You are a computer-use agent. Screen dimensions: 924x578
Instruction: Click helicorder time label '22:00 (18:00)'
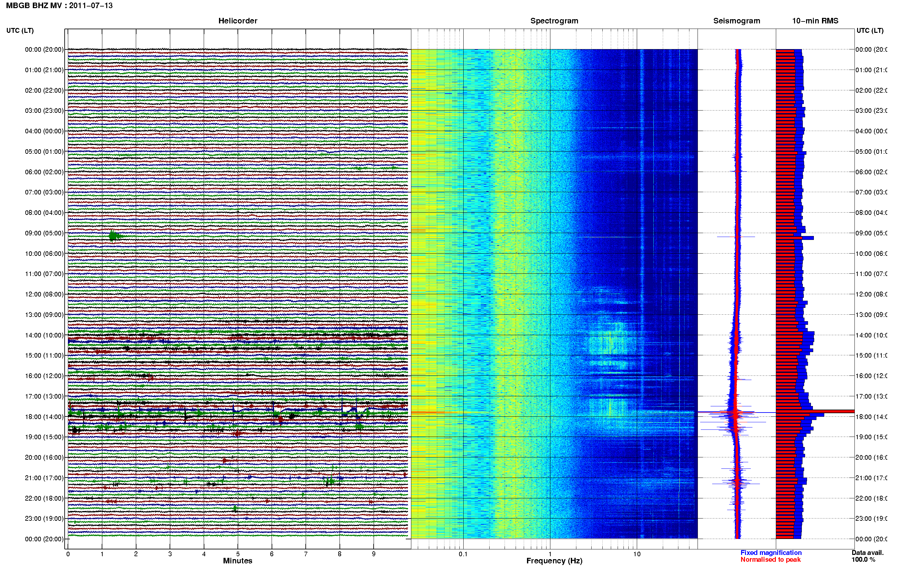tap(44, 498)
